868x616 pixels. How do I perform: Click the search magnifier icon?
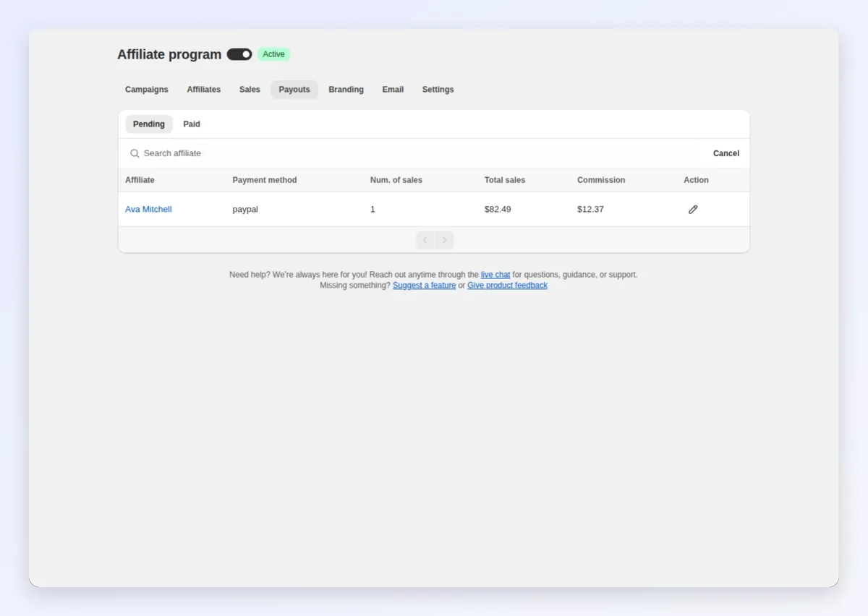point(135,153)
